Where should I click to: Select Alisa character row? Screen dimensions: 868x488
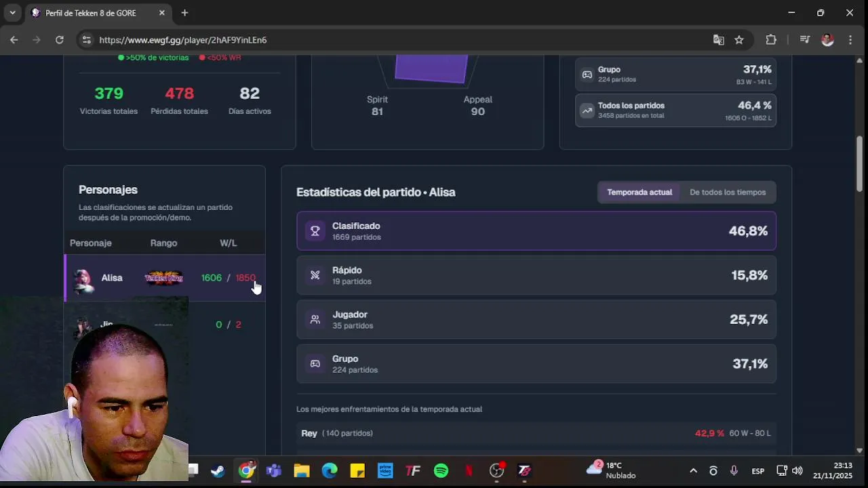[165, 278]
